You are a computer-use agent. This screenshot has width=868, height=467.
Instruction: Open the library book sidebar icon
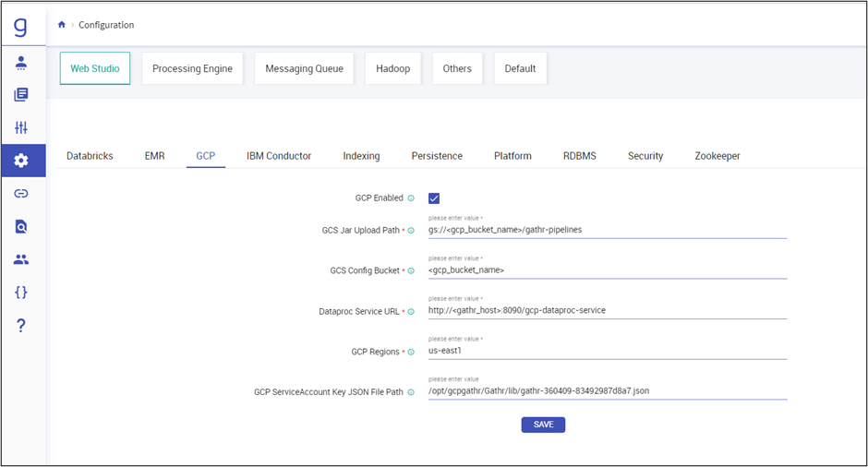tap(21, 95)
